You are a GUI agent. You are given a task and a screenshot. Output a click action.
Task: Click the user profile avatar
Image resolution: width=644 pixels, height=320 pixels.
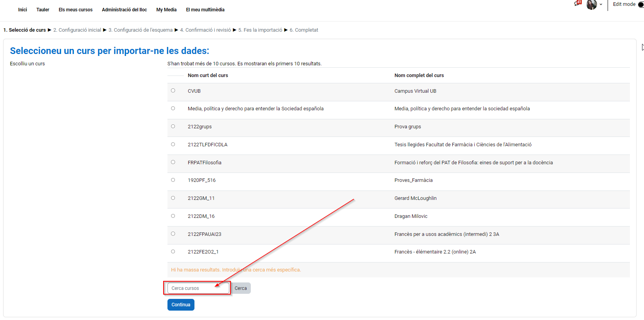tap(591, 5)
